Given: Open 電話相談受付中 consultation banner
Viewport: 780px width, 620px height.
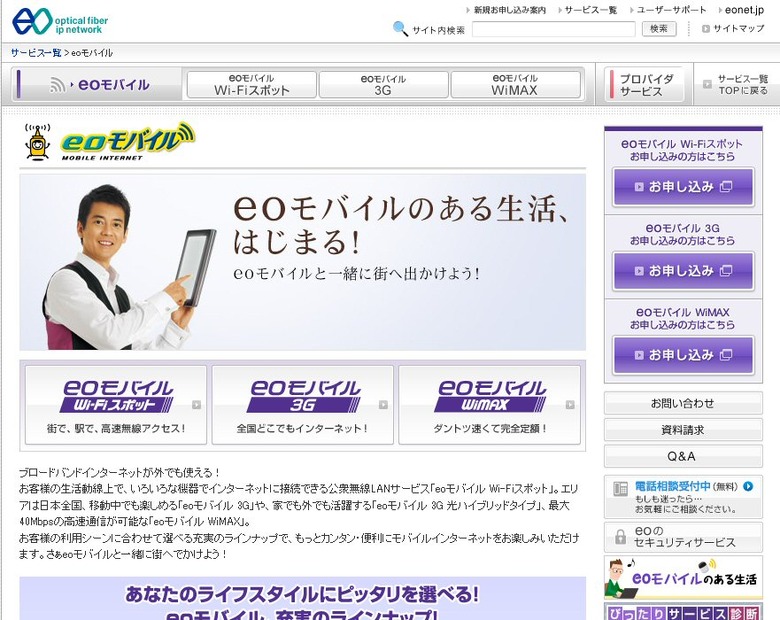Looking at the screenshot, I should coord(683,497).
